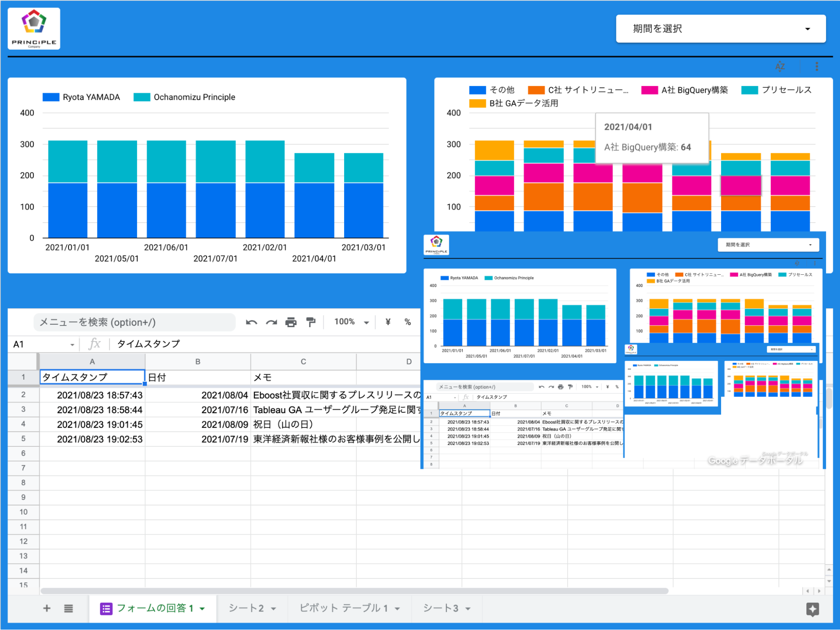This screenshot has width=840, height=630.
Task: Click the メニューを検索 search field
Action: click(134, 322)
